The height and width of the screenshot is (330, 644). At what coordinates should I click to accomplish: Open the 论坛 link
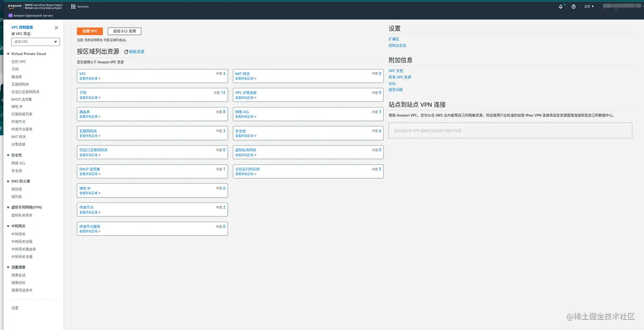point(392,84)
